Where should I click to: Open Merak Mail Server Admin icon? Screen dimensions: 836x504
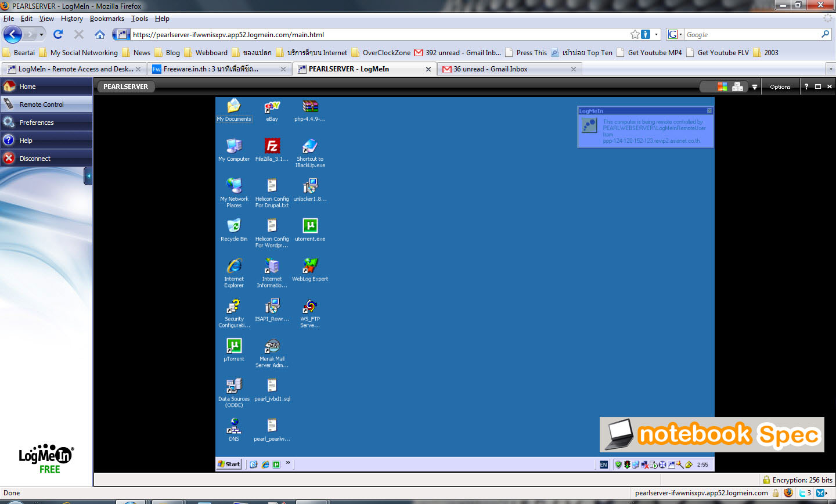coord(272,347)
